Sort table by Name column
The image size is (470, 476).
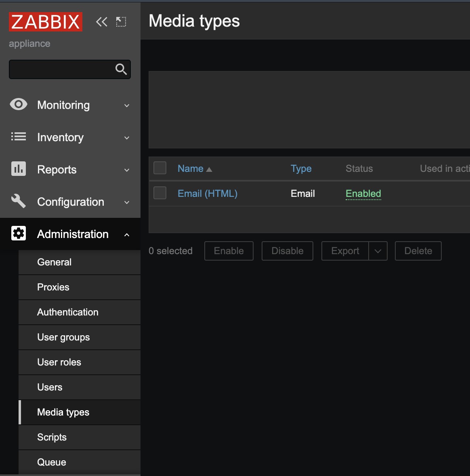[x=191, y=169]
